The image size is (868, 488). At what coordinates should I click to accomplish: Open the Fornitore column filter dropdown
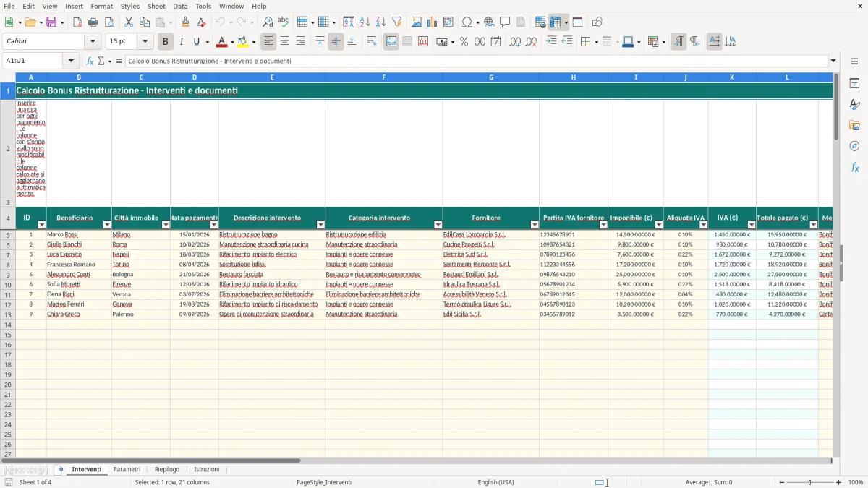[x=535, y=225]
